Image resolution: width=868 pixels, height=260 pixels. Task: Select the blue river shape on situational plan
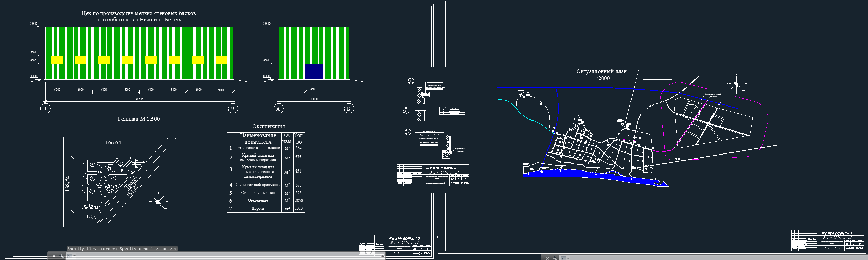595,178
